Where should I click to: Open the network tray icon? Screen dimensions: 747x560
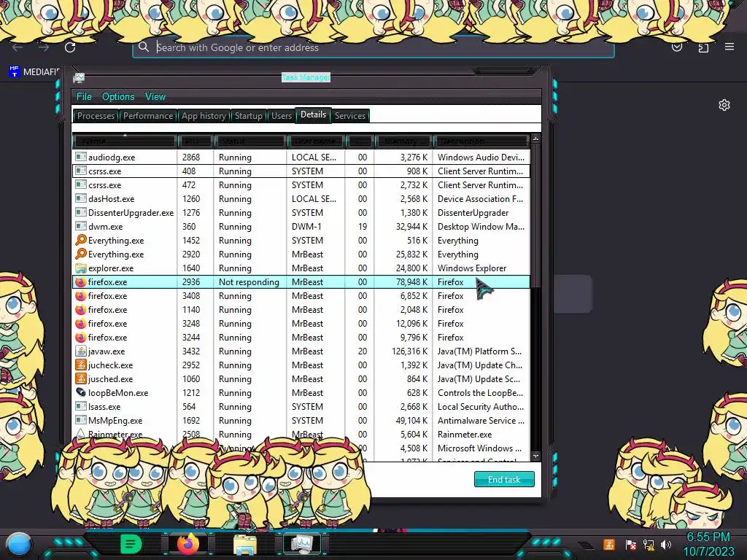(x=649, y=544)
